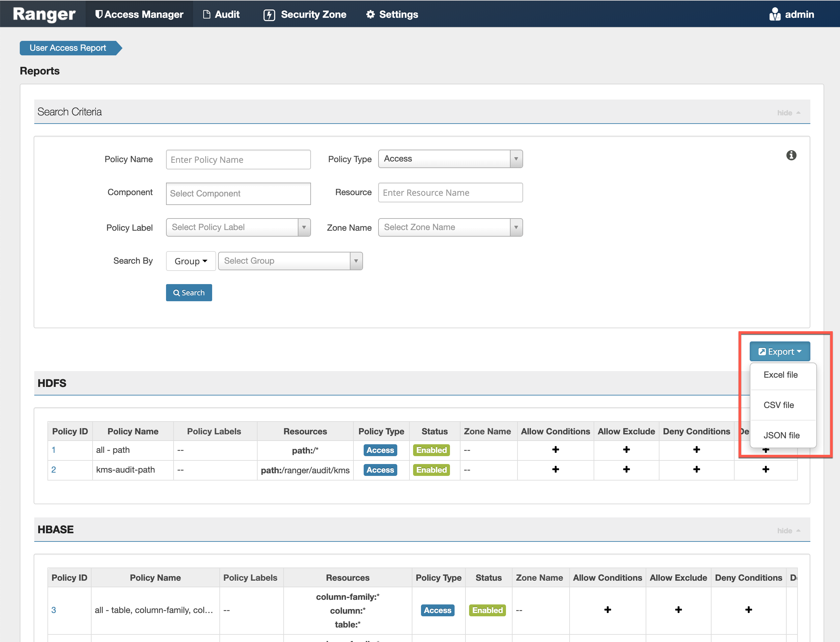Viewport: 840px width, 642px height.
Task: Click the Search button
Action: 189,293
